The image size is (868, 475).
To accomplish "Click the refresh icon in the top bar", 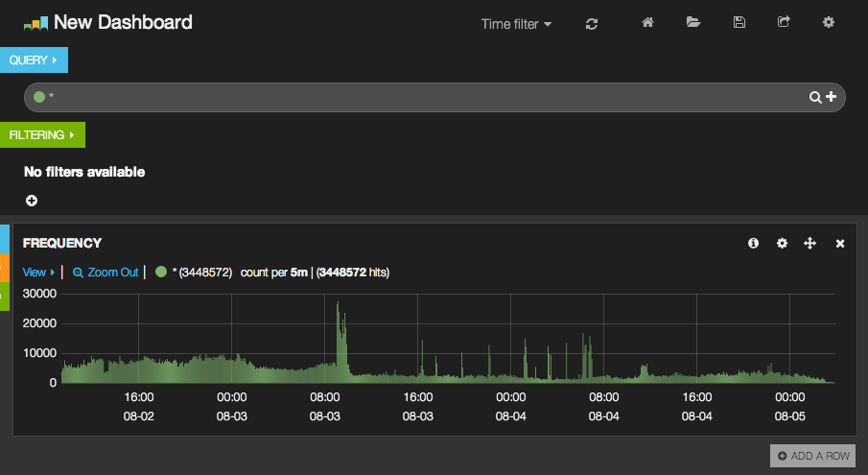I will click(591, 24).
